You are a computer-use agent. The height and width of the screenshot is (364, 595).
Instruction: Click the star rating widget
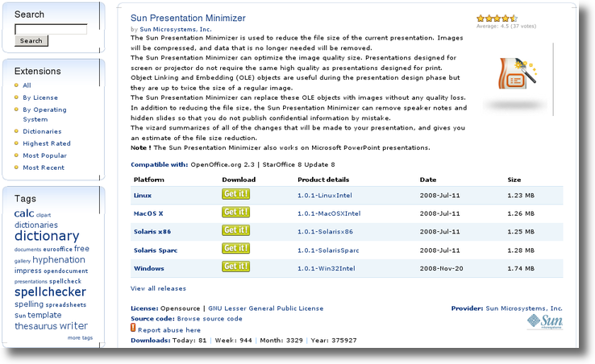tap(497, 19)
